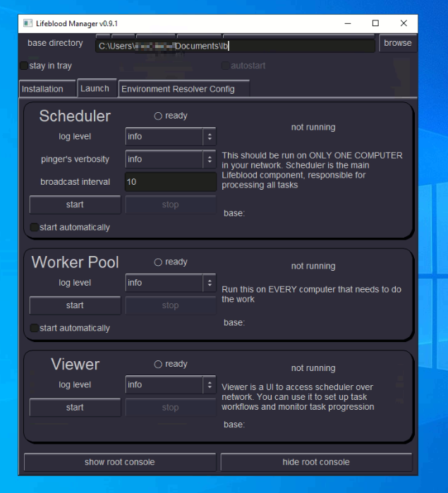The image size is (448, 493).
Task: Minimize the Lifeblood Manager window
Action: (348, 23)
